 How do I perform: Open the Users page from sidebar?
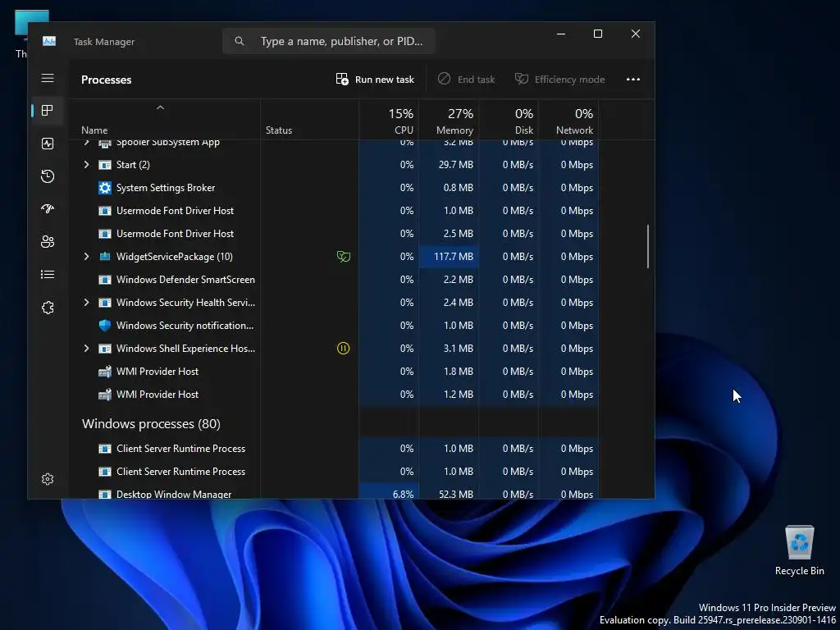point(48,242)
